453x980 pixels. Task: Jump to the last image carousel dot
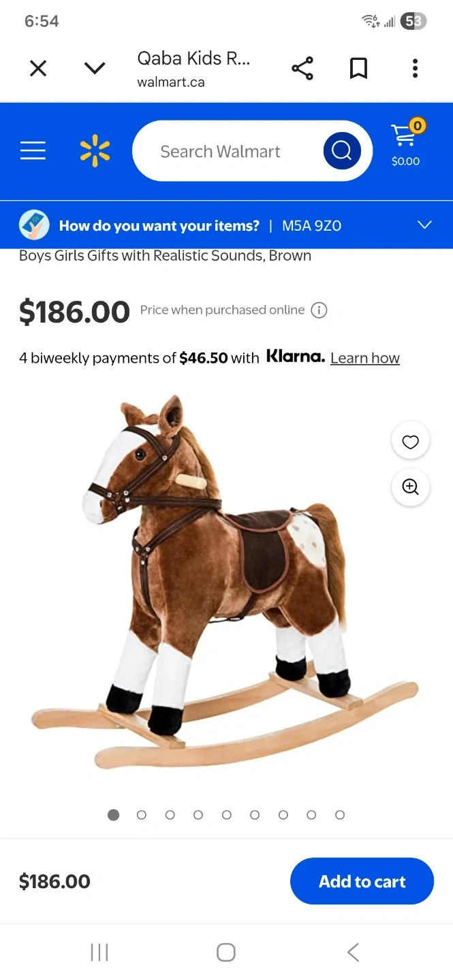coord(340,815)
